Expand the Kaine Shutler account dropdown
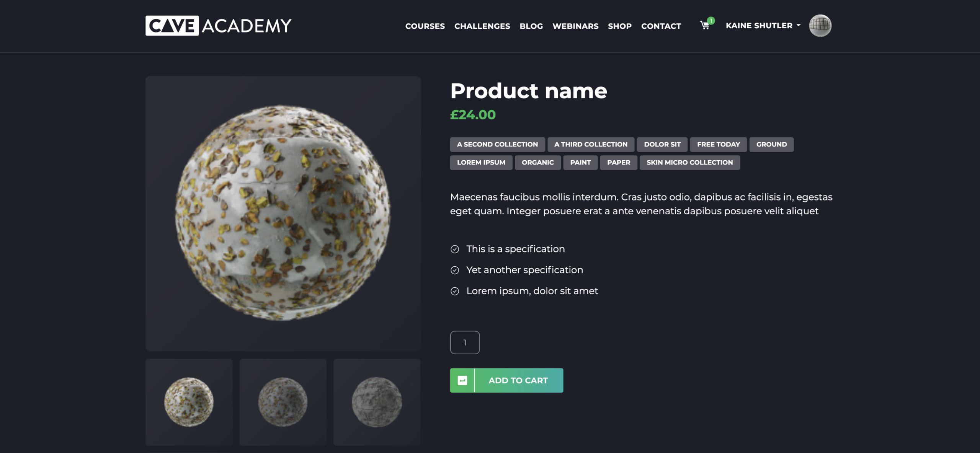This screenshot has height=453, width=980. click(x=763, y=26)
